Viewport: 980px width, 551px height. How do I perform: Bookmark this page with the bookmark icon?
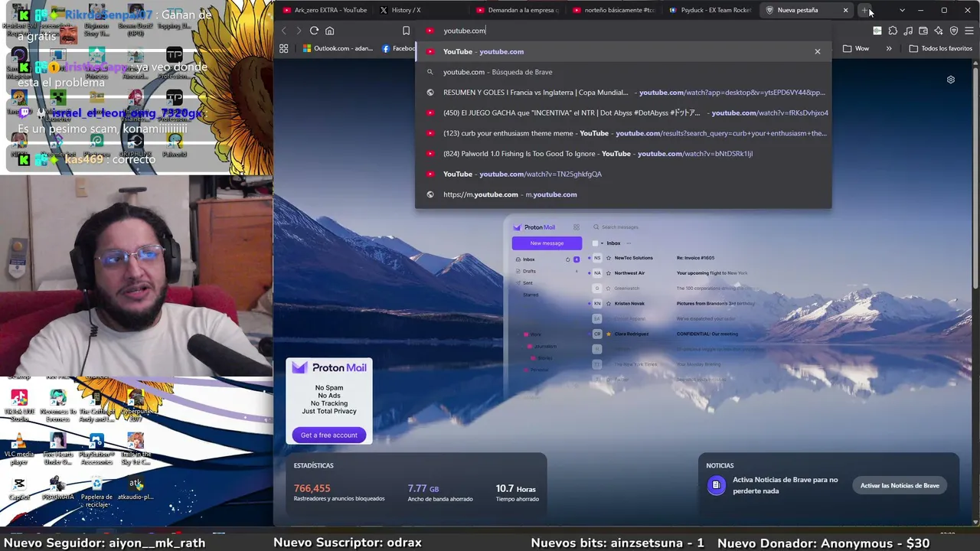pyautogui.click(x=406, y=31)
